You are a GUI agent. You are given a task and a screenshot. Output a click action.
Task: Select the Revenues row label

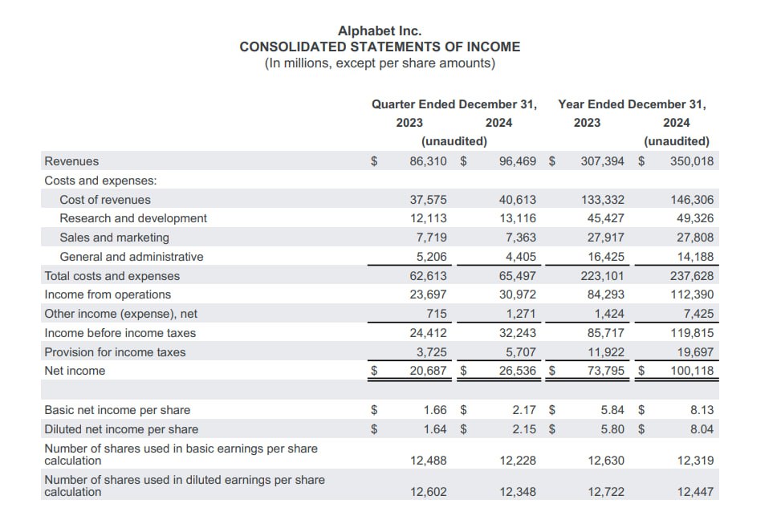click(71, 161)
